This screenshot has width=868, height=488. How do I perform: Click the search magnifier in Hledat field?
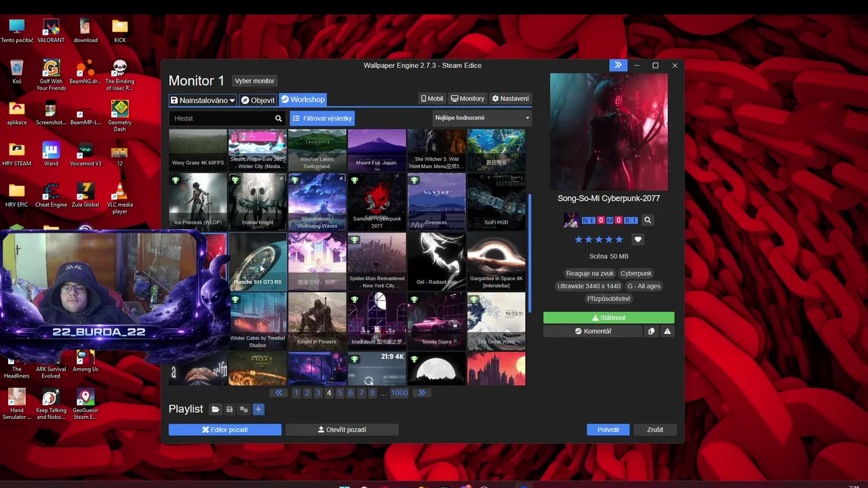tap(278, 118)
